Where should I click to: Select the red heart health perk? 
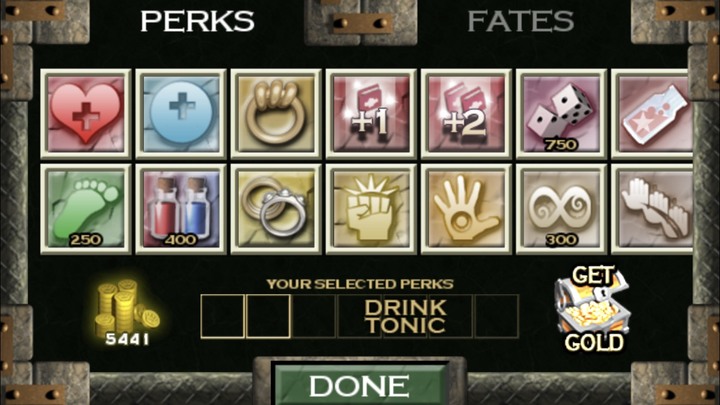(86, 114)
